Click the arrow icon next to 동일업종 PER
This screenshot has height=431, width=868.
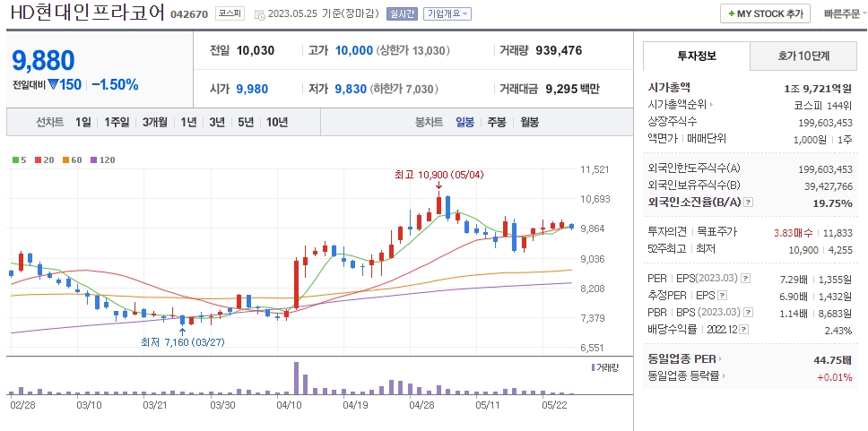click(x=720, y=359)
